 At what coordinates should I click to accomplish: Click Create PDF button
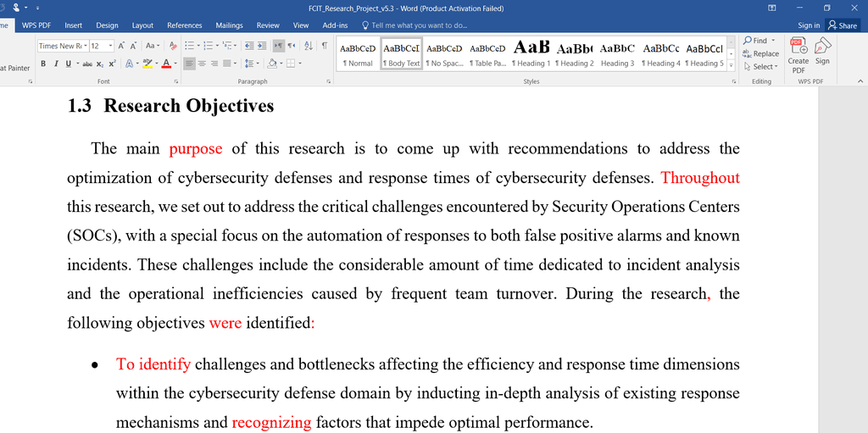coord(798,55)
